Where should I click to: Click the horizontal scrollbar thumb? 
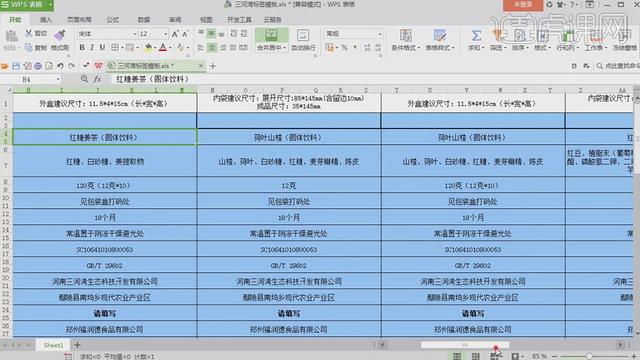tap(465, 345)
